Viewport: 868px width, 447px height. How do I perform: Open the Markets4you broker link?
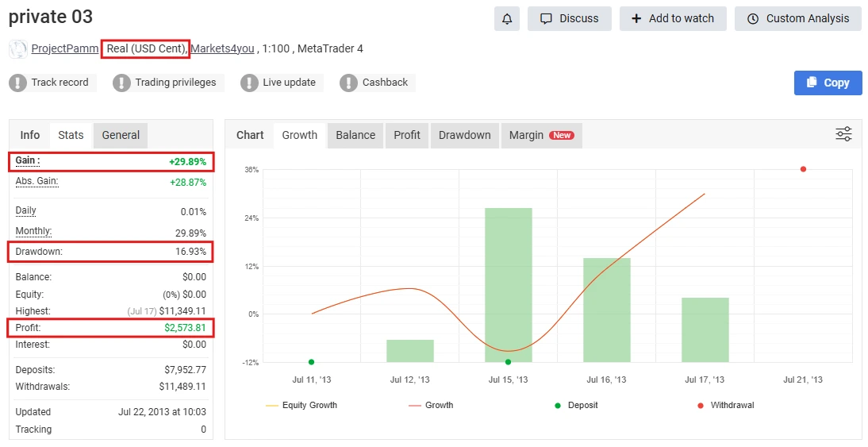[x=222, y=49]
